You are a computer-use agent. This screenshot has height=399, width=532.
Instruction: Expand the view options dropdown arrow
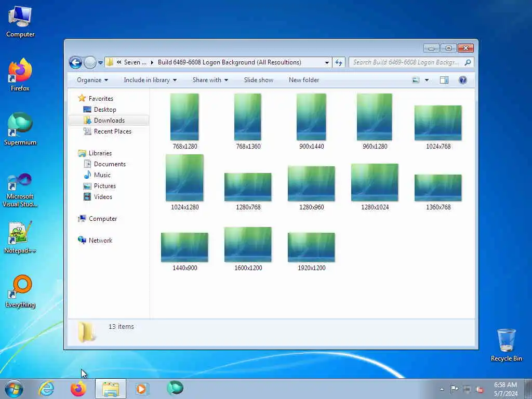coord(427,80)
